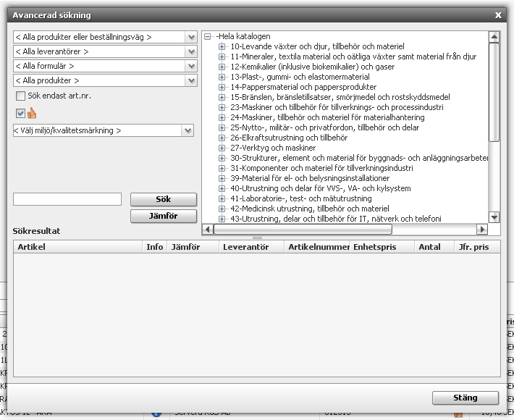Sort results by the Jfr. pris column header
Screen dimensions: 514x420
pyautogui.click(x=477, y=247)
